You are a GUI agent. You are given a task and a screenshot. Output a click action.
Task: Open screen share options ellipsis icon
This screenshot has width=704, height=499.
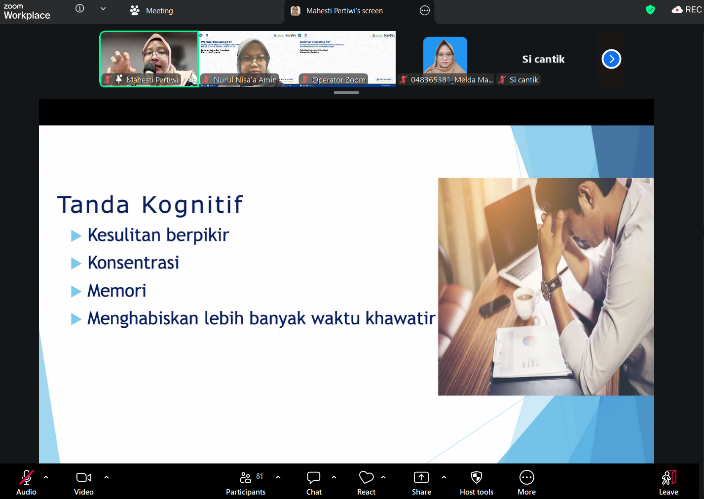(425, 11)
